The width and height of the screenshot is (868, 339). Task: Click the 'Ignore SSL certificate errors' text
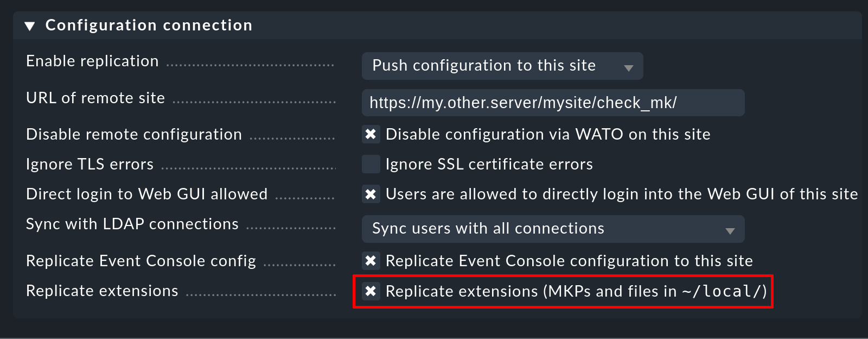pyautogui.click(x=489, y=164)
